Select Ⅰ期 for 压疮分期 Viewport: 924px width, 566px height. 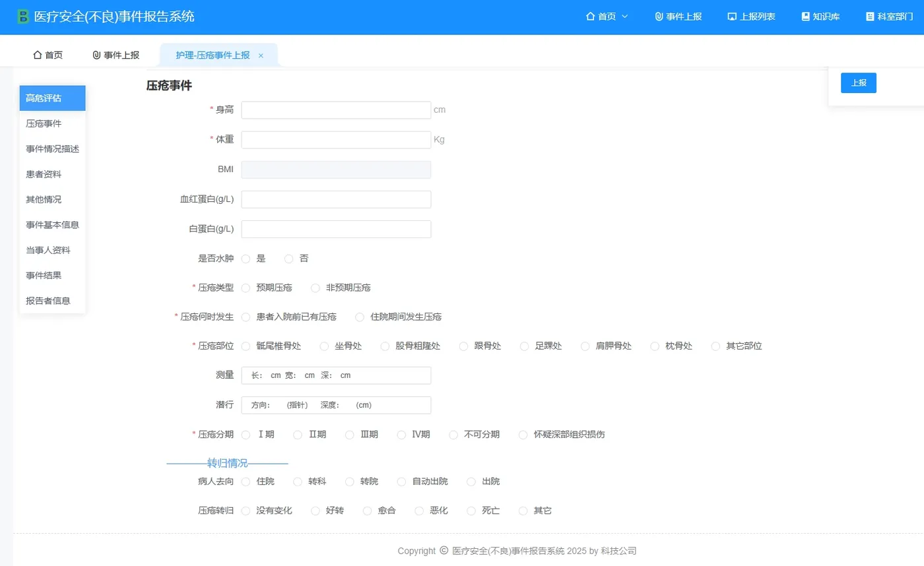point(246,435)
